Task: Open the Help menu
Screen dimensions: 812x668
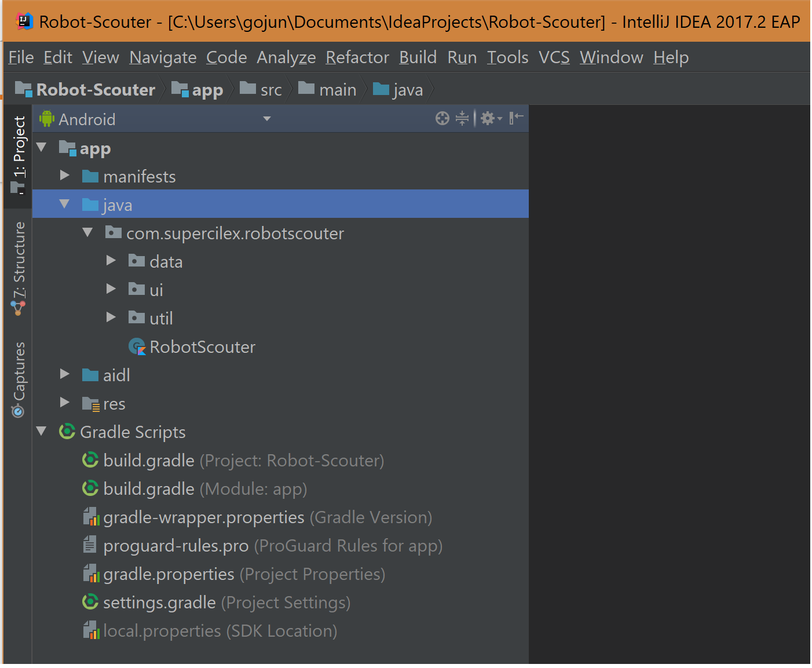Action: click(671, 57)
